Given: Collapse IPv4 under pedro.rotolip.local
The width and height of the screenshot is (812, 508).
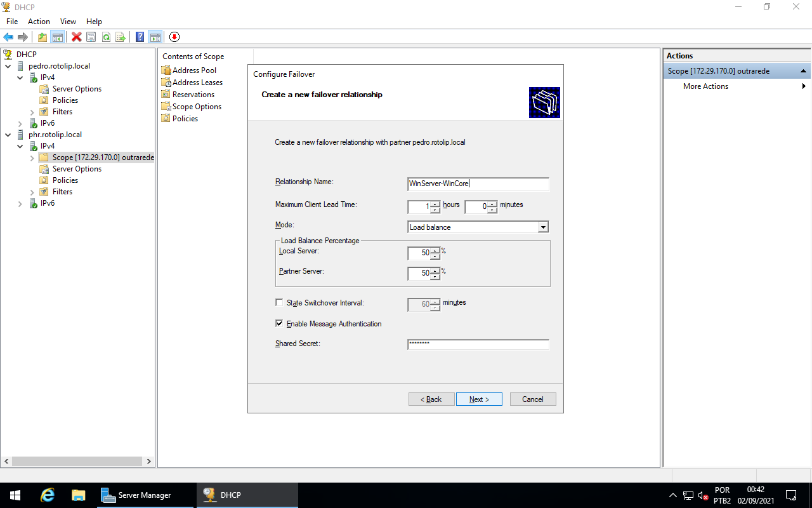Looking at the screenshot, I should pyautogui.click(x=20, y=77).
